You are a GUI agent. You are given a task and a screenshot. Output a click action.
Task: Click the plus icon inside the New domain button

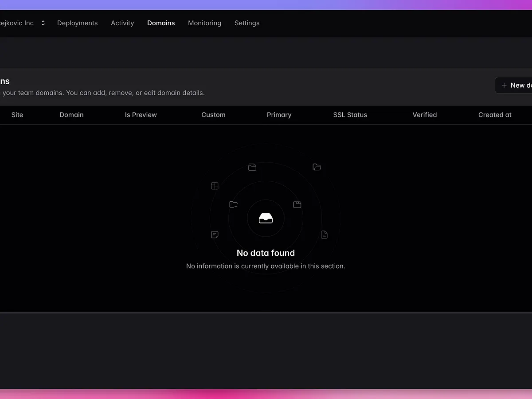click(504, 85)
